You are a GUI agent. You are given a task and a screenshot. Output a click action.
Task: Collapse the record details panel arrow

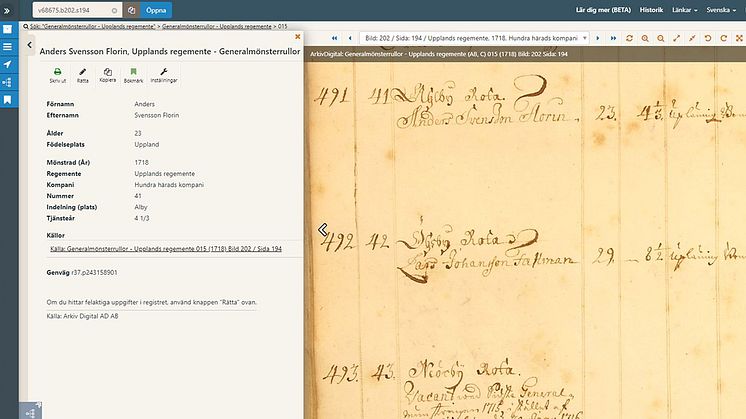[x=29, y=45]
